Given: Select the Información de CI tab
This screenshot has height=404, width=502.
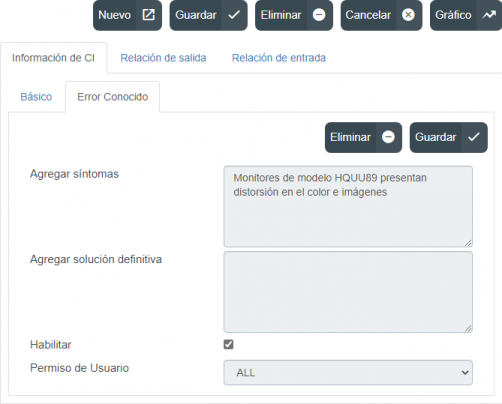Looking at the screenshot, I should point(53,58).
